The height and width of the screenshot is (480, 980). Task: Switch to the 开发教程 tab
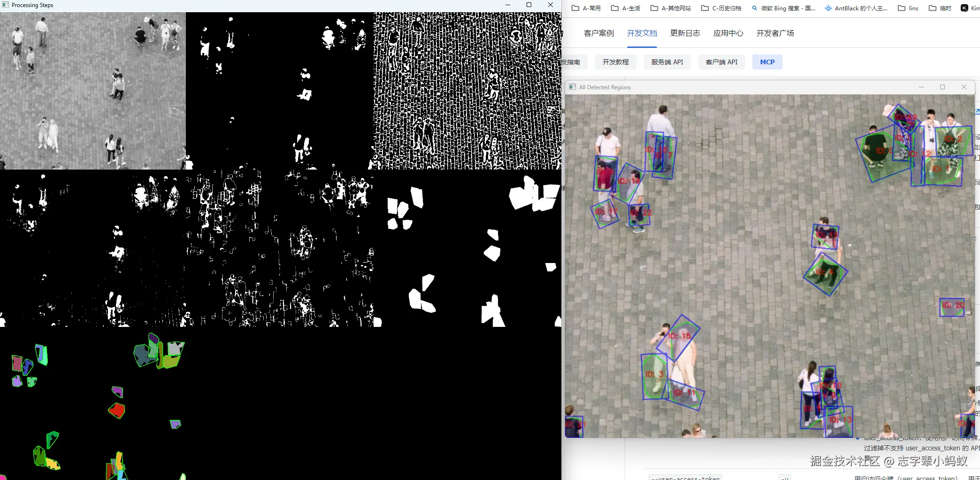coord(616,62)
